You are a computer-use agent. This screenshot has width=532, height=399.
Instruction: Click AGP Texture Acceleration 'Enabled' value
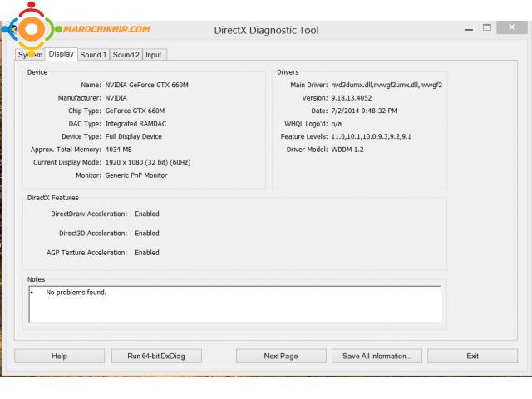click(147, 253)
